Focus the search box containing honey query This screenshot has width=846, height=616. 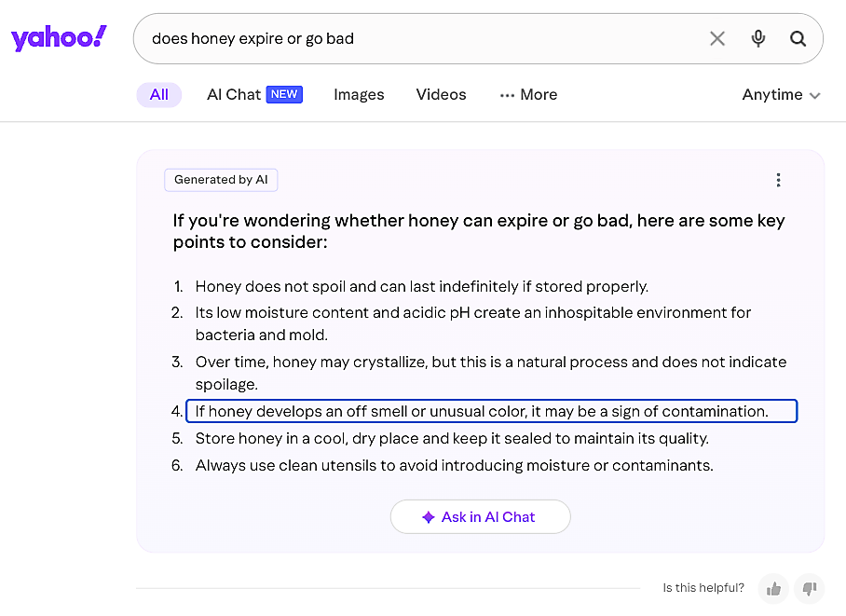[x=419, y=38]
